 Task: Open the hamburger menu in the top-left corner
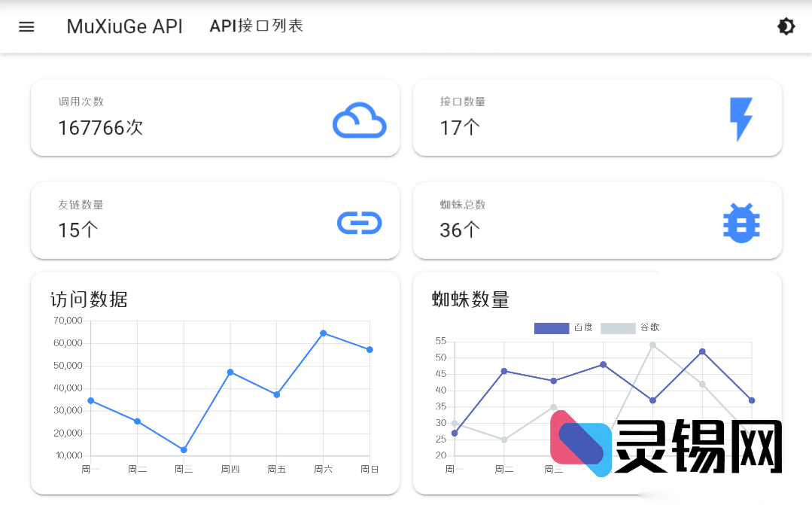[26, 26]
